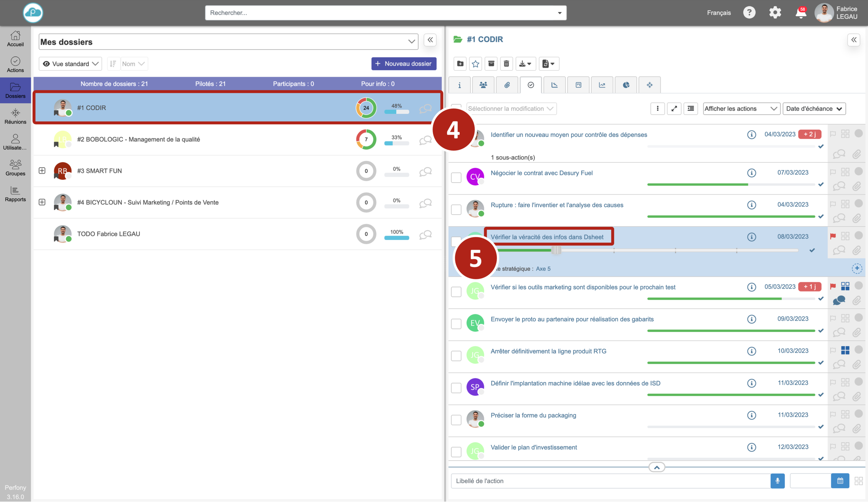Click the red flag on Vérifier la véracité row
This screenshot has width=868, height=502.
(x=832, y=236)
